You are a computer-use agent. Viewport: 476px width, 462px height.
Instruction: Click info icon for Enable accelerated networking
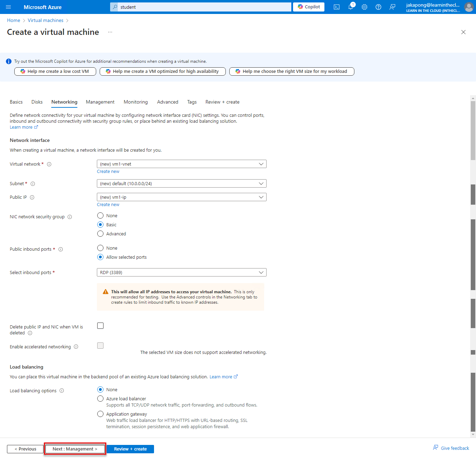click(x=76, y=347)
